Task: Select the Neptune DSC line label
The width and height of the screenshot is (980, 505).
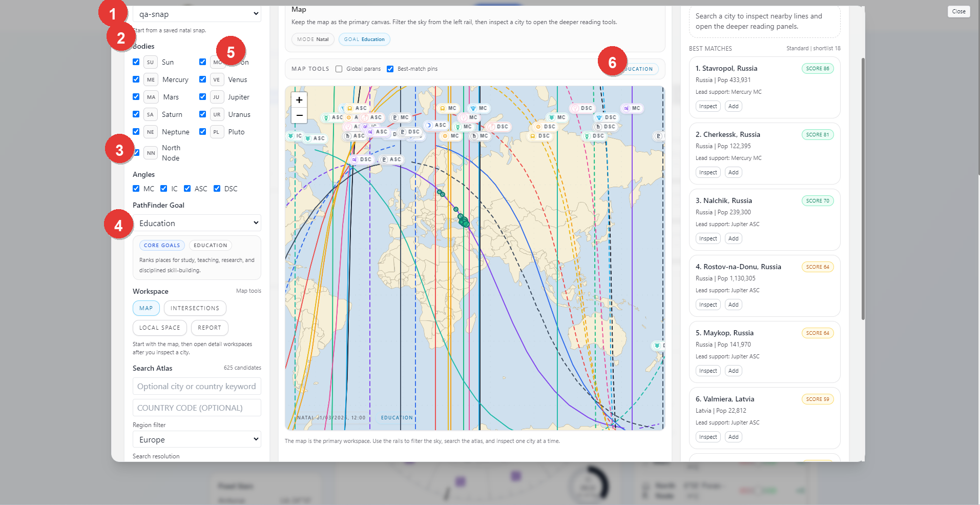Action: coord(606,117)
